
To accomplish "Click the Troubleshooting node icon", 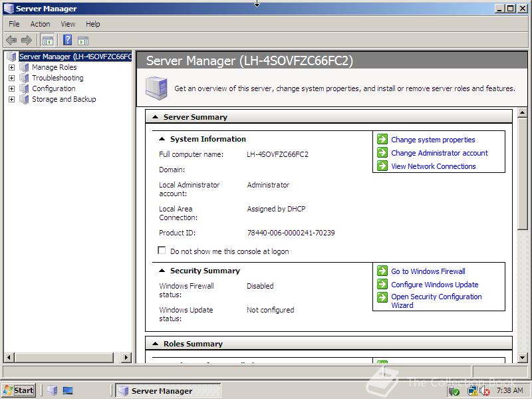I will pos(24,78).
